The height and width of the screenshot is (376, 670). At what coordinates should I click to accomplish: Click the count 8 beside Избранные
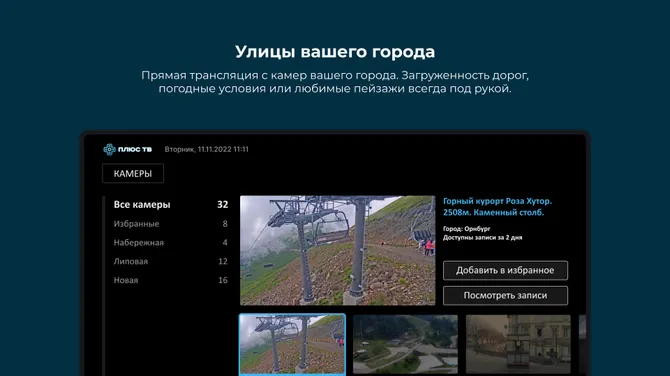[x=225, y=223]
